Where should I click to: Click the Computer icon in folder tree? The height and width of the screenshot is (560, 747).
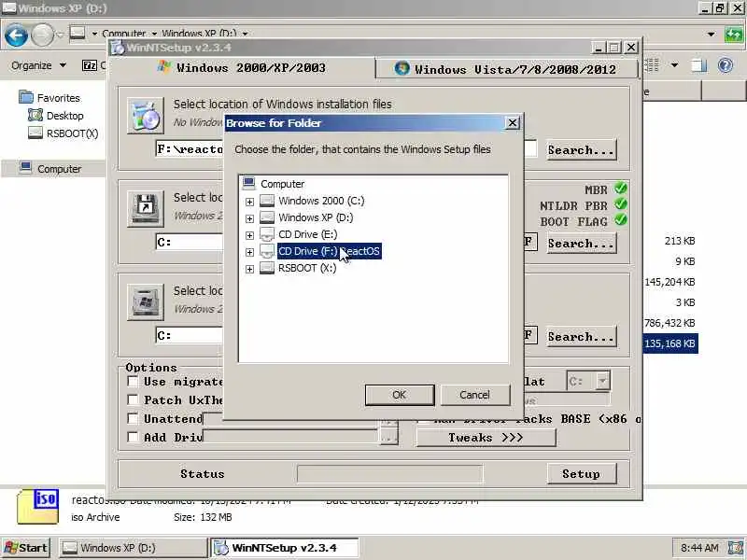click(x=248, y=183)
